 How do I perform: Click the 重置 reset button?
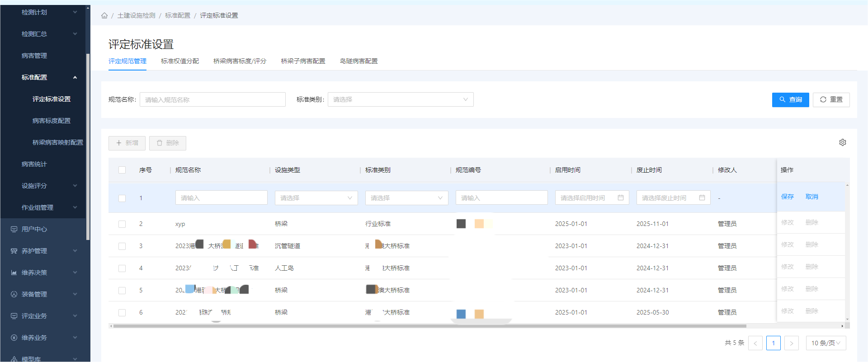coord(831,99)
